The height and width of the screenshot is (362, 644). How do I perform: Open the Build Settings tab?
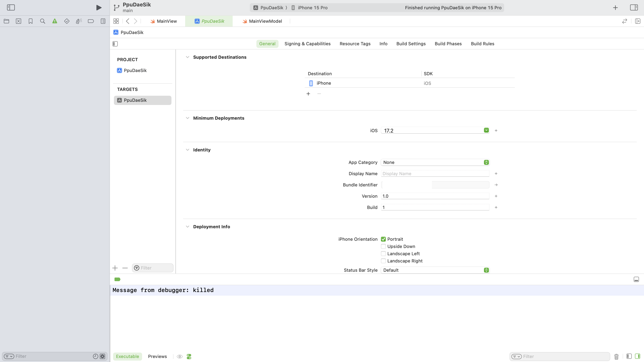(x=411, y=44)
